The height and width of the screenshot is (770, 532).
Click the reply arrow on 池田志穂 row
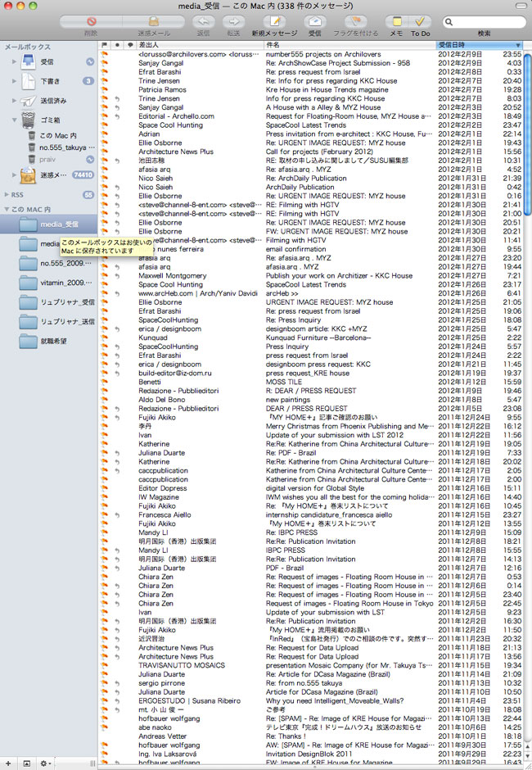(x=117, y=161)
